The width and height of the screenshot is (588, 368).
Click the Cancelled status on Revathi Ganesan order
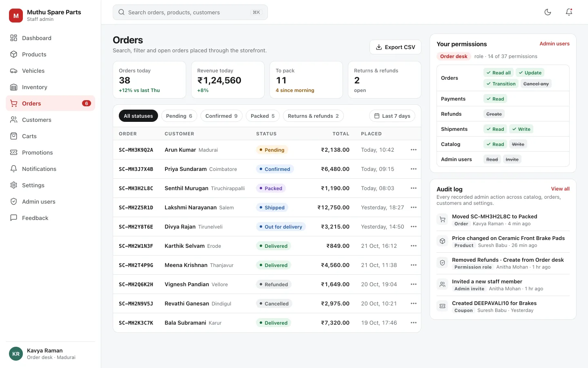[x=274, y=303]
